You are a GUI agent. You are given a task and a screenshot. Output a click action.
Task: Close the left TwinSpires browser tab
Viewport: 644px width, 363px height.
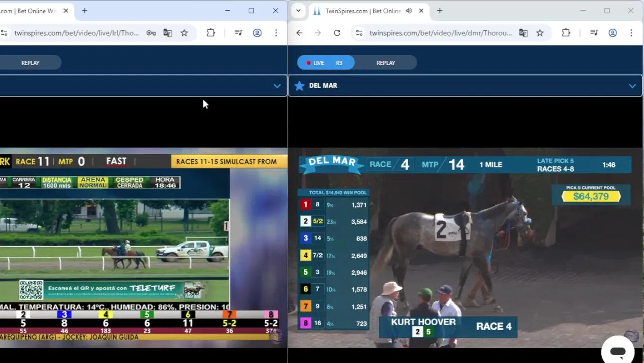click(66, 11)
